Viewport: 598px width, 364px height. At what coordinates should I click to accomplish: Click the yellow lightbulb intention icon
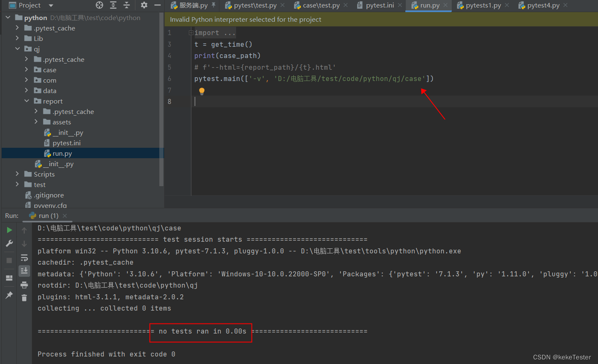click(x=202, y=91)
